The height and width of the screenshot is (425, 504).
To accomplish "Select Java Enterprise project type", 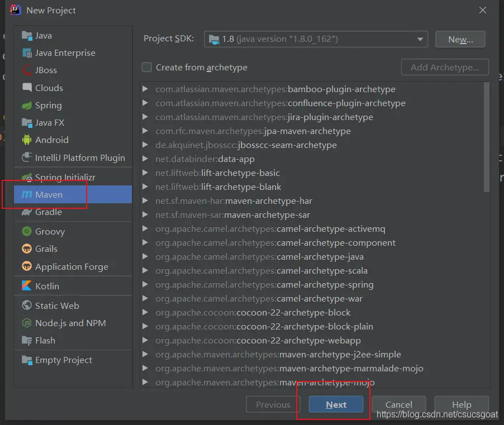I will (x=73, y=53).
